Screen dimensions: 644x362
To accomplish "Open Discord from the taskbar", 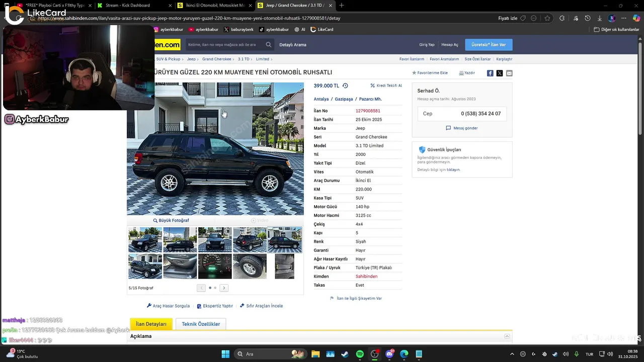I will (x=389, y=354).
